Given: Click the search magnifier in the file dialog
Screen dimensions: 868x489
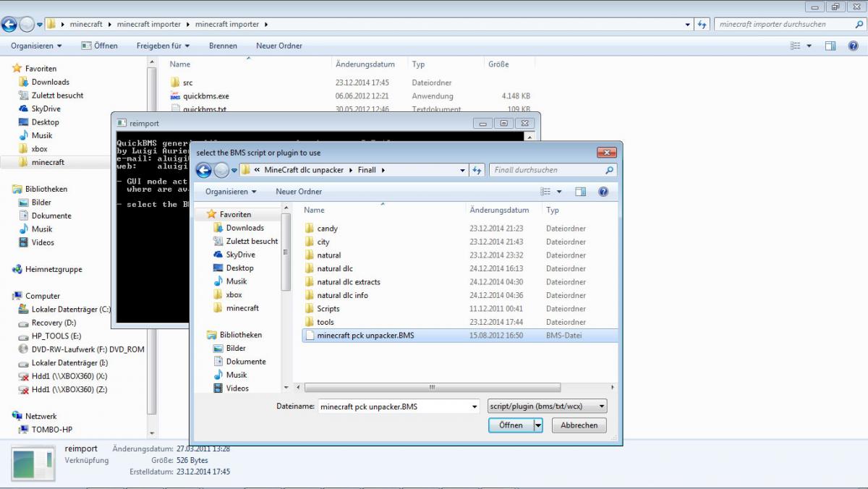Looking at the screenshot, I should [609, 171].
